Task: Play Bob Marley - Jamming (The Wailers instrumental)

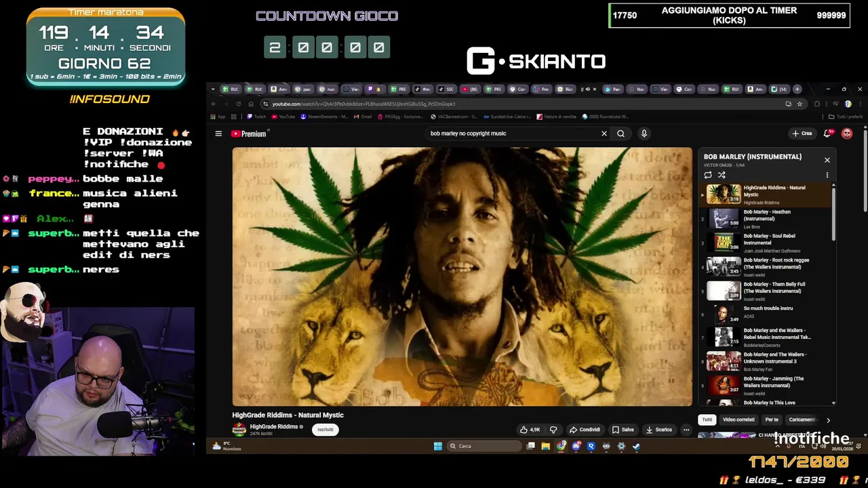Action: (x=766, y=385)
